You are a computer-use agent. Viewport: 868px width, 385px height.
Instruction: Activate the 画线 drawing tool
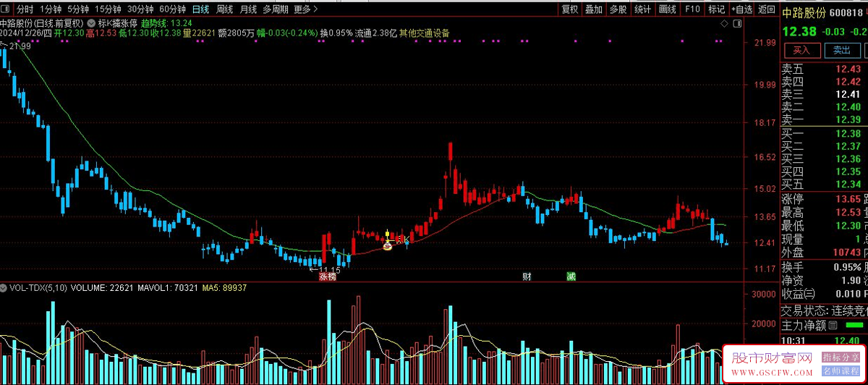click(667, 9)
